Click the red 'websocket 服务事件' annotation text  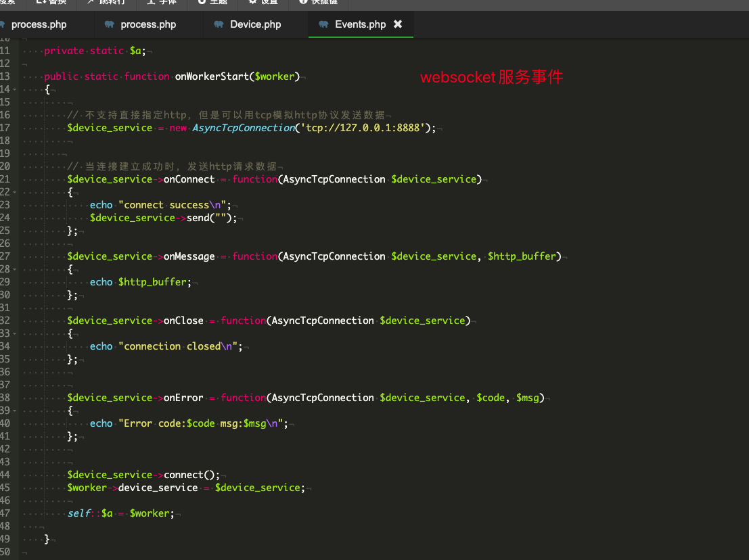click(491, 77)
